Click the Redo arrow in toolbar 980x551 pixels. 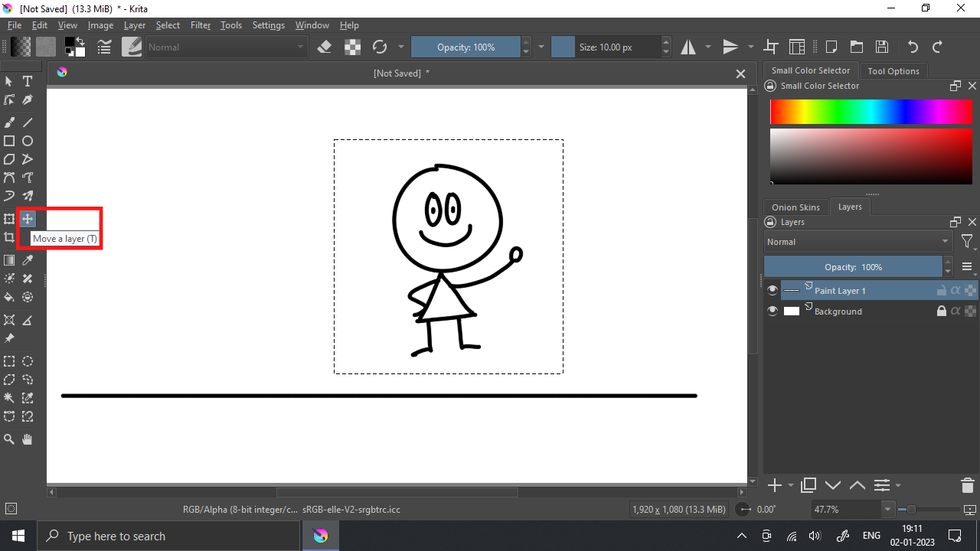pyautogui.click(x=938, y=47)
